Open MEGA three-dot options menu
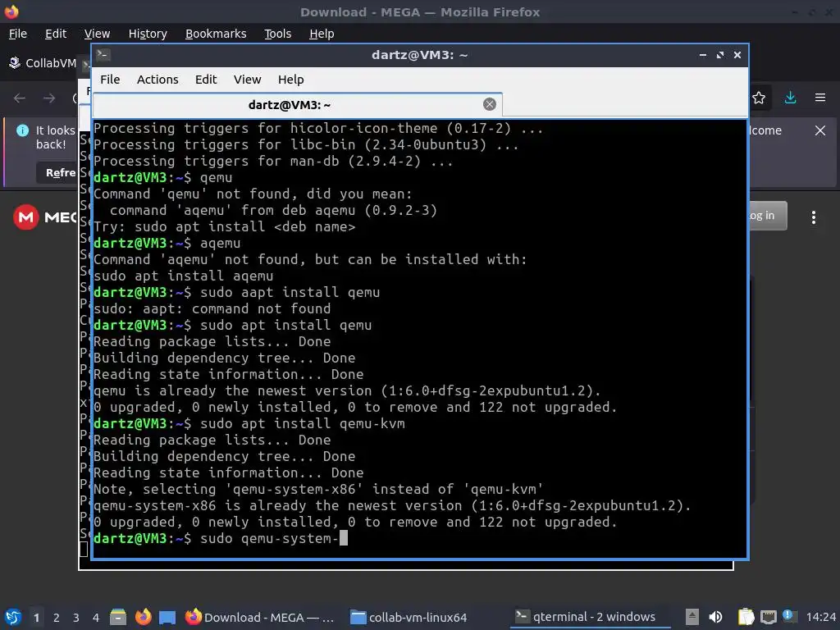 click(814, 217)
